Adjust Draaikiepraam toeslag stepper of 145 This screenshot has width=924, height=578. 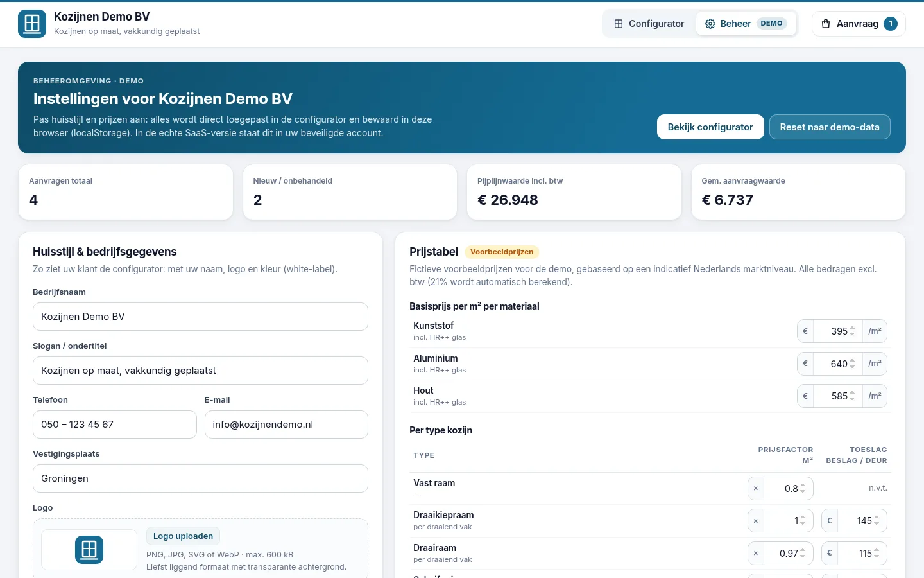pos(877,521)
